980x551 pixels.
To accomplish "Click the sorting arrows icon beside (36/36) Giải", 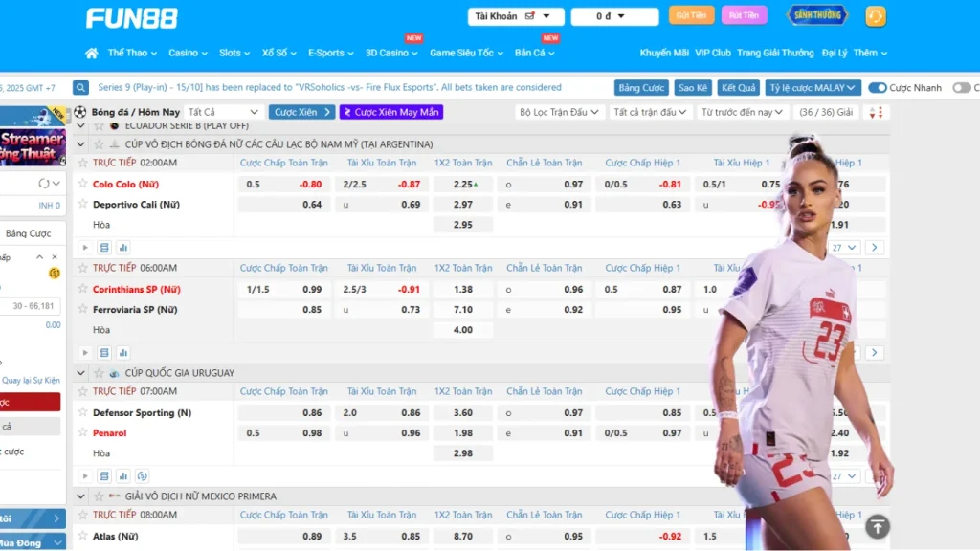I will coord(876,112).
